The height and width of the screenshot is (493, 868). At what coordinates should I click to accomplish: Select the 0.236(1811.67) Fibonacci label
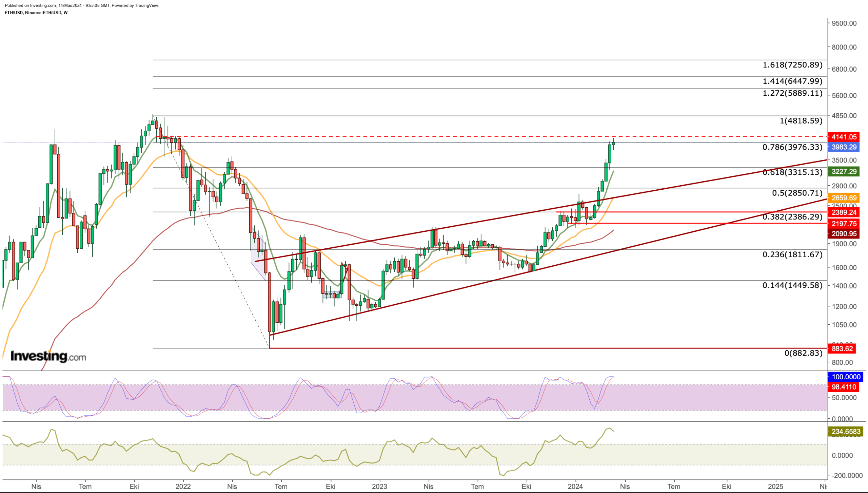[792, 254]
